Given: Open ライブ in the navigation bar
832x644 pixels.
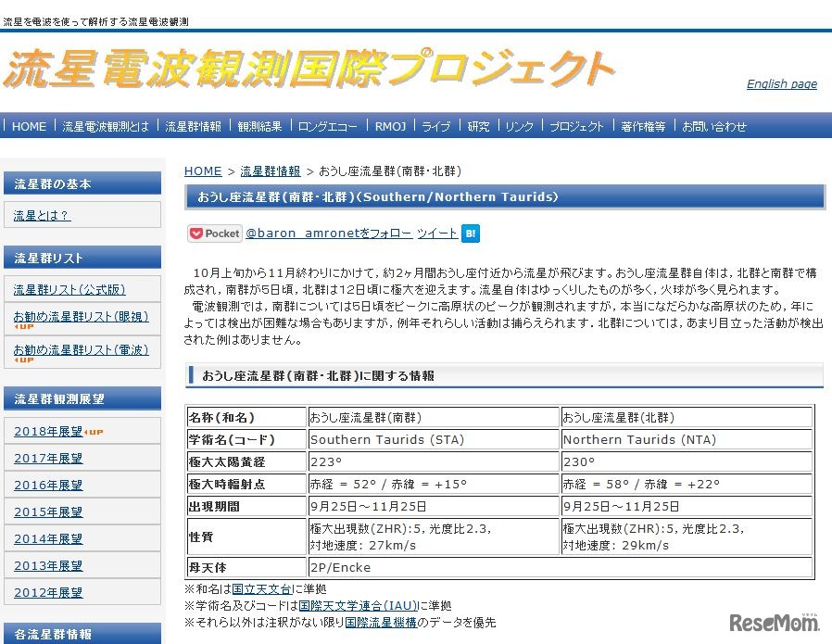Looking at the screenshot, I should [436, 126].
